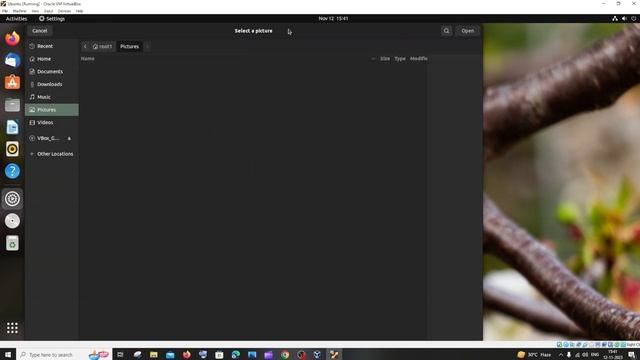This screenshot has height=360, width=640.
Task: Eject the VBox_G... disc
Action: click(x=69, y=138)
